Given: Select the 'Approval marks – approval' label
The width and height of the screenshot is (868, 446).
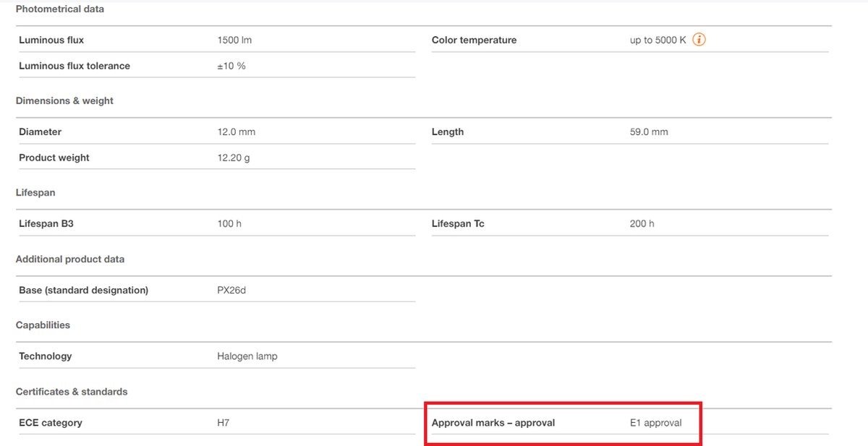Looking at the screenshot, I should coord(493,423).
